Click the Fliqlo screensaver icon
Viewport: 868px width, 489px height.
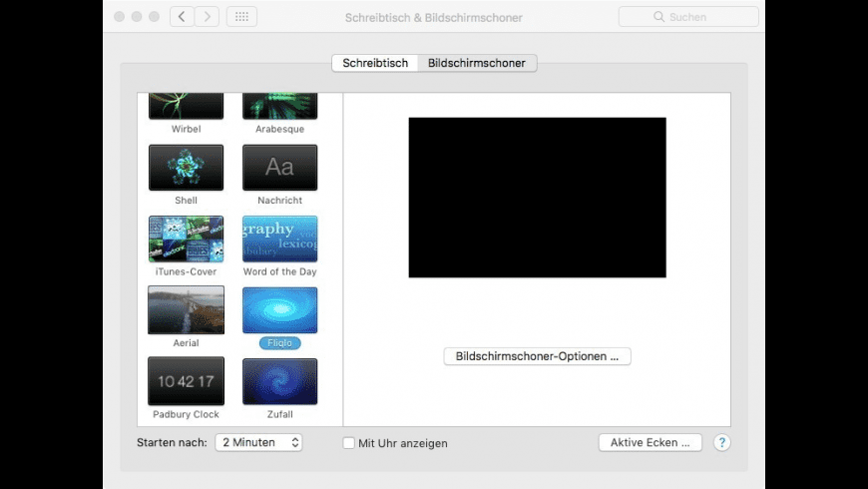click(279, 310)
